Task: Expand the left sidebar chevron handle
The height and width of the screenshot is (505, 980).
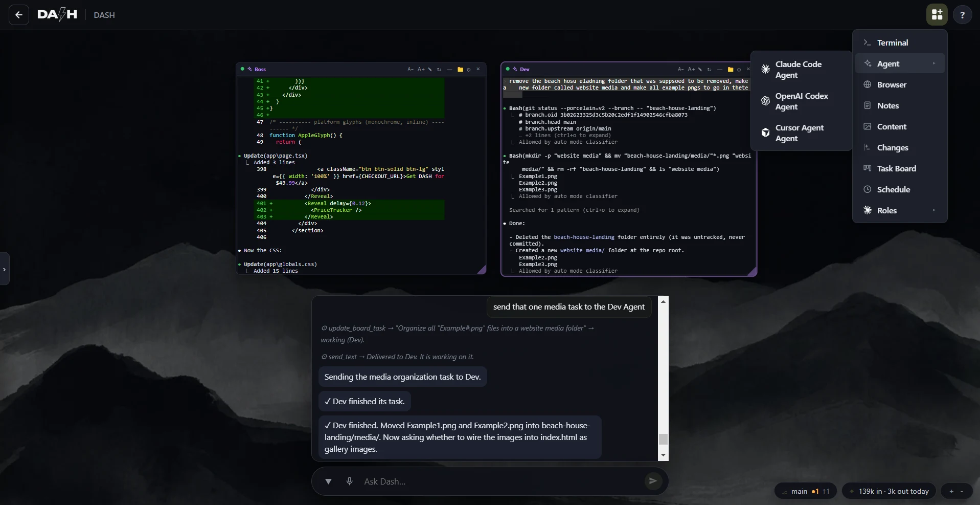Action: (x=4, y=269)
